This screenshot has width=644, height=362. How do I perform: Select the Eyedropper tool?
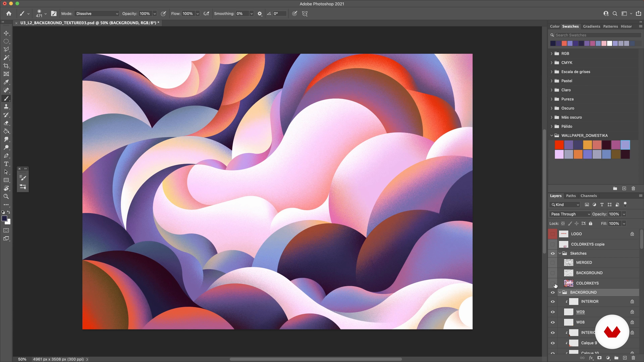pos(6,82)
